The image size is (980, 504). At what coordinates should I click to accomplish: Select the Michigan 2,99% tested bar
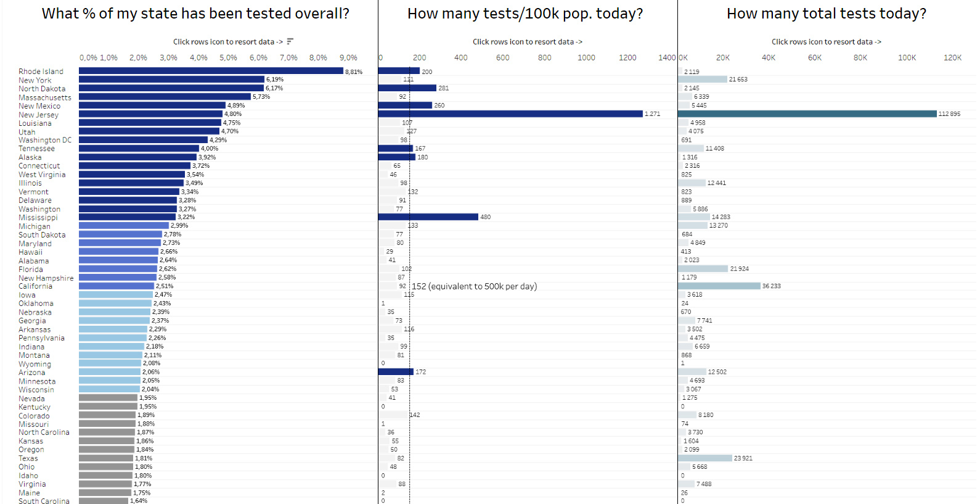(124, 226)
